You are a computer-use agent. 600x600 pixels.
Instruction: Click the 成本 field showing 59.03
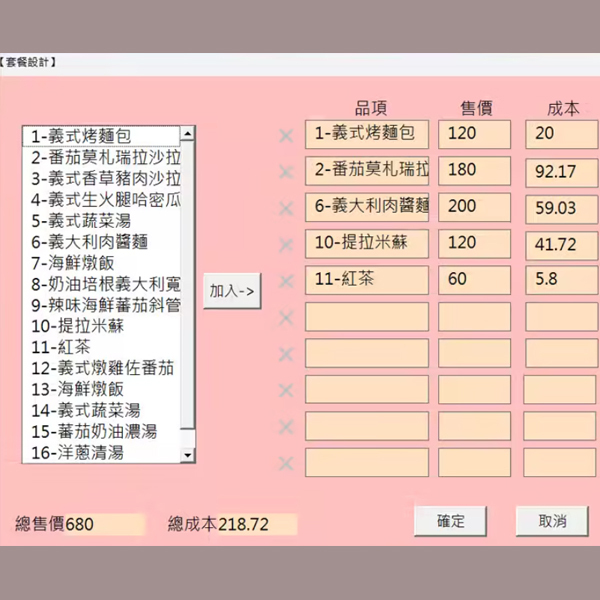(560, 208)
